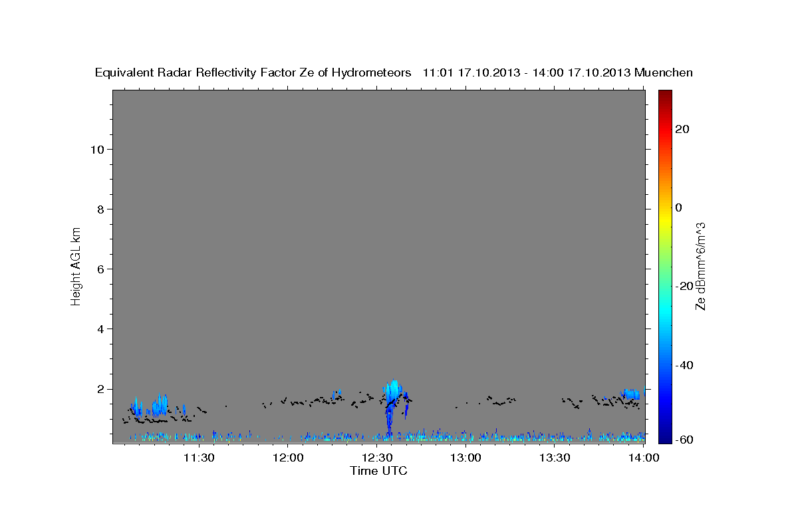Click the date range '11:01 17.10.2013 - 14:00 17.10.2013 Muenchen'
The image size is (798, 532).
(x=558, y=73)
